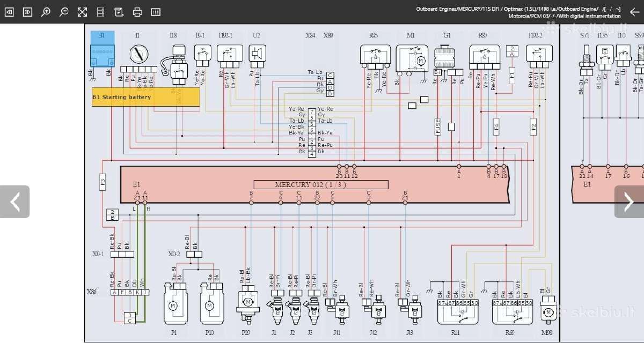Select the I135 component symbol
Image resolution: width=644 pixels, height=343 pixels.
coord(604,55)
